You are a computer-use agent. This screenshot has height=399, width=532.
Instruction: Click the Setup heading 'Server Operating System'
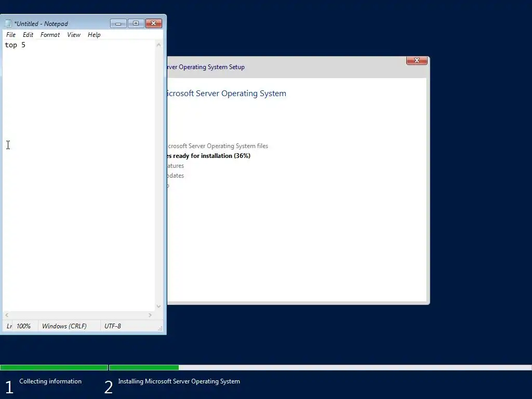click(241, 94)
